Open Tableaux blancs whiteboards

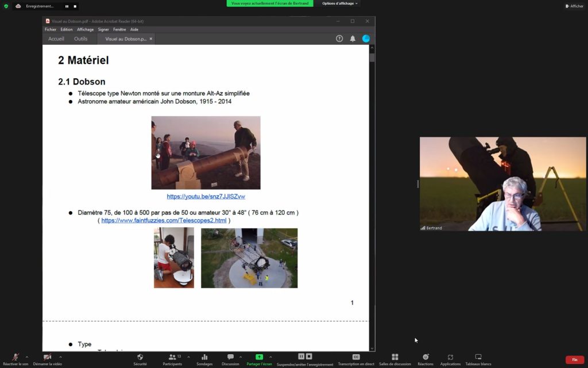coord(478,359)
